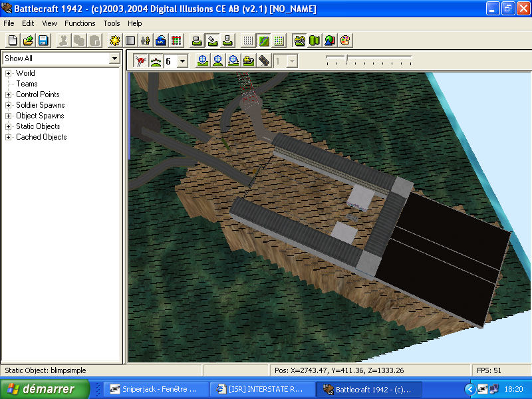Select the terrain object placement mode icon

227,41
